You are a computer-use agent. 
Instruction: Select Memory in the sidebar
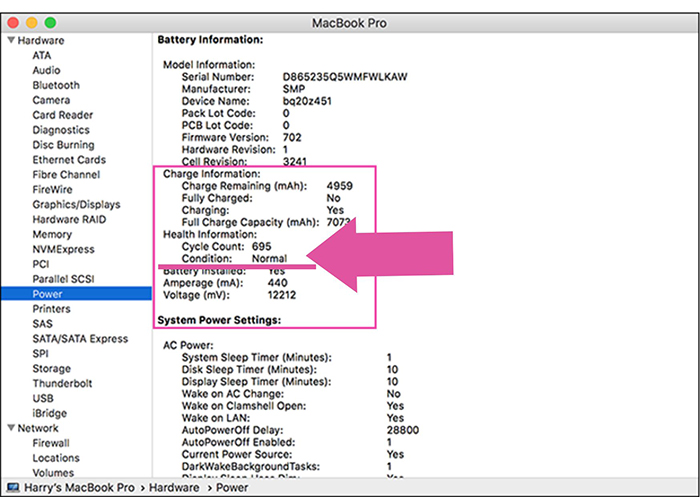(x=52, y=234)
